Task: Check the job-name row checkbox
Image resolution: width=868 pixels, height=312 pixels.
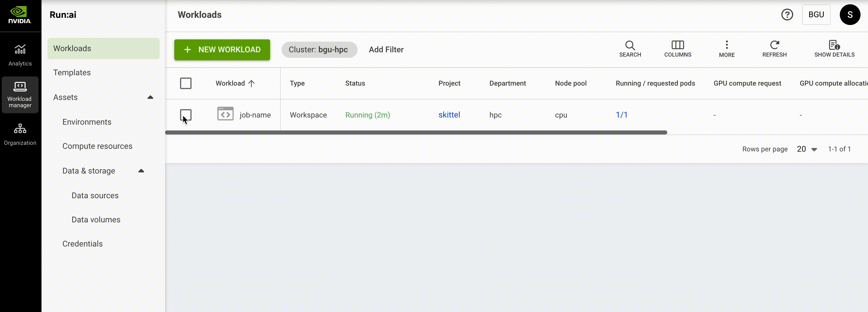Action: pyautogui.click(x=186, y=115)
